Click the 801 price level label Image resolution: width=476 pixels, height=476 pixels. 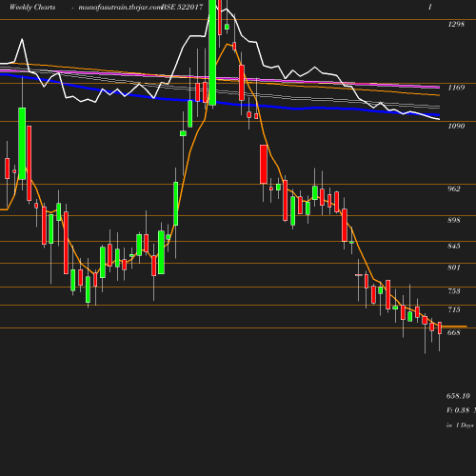point(454,268)
